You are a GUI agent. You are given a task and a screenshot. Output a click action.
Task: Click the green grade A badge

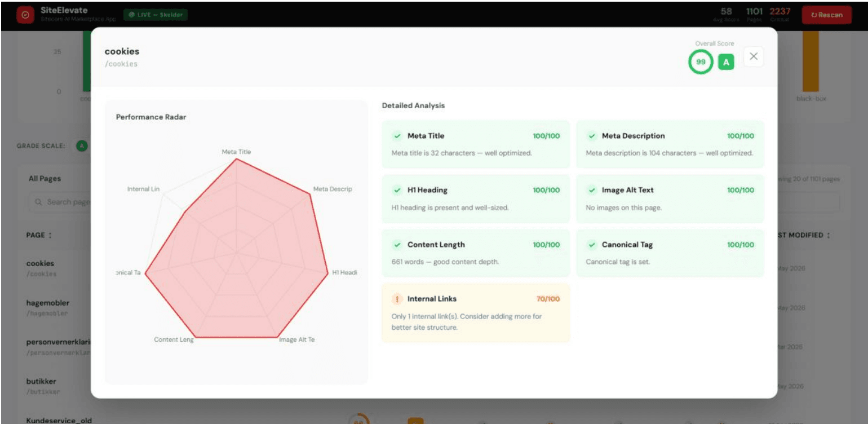pos(726,63)
